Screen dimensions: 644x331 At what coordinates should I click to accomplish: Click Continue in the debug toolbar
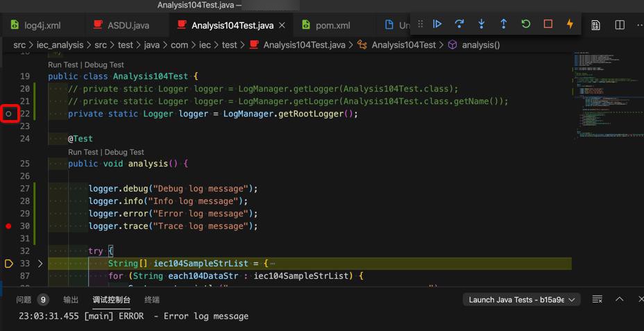[437, 24]
